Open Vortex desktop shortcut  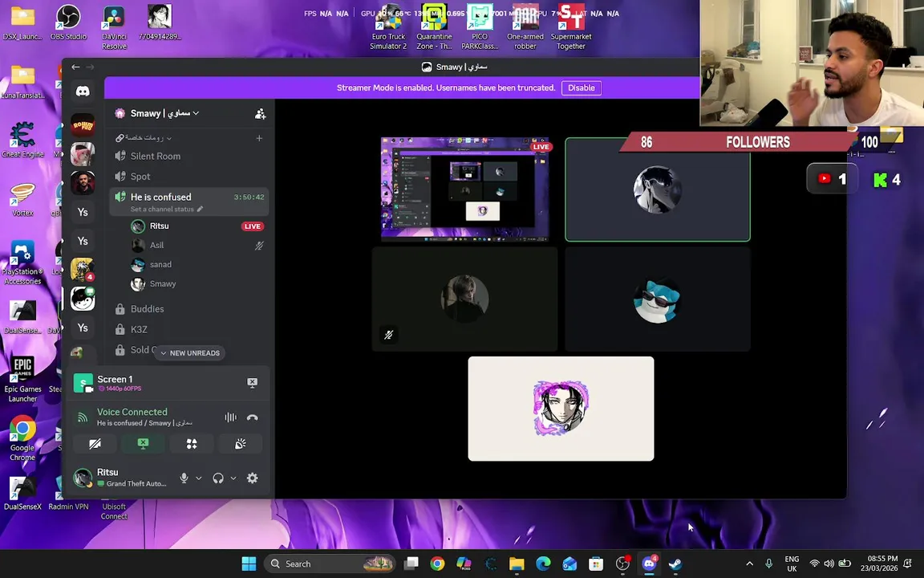click(22, 199)
